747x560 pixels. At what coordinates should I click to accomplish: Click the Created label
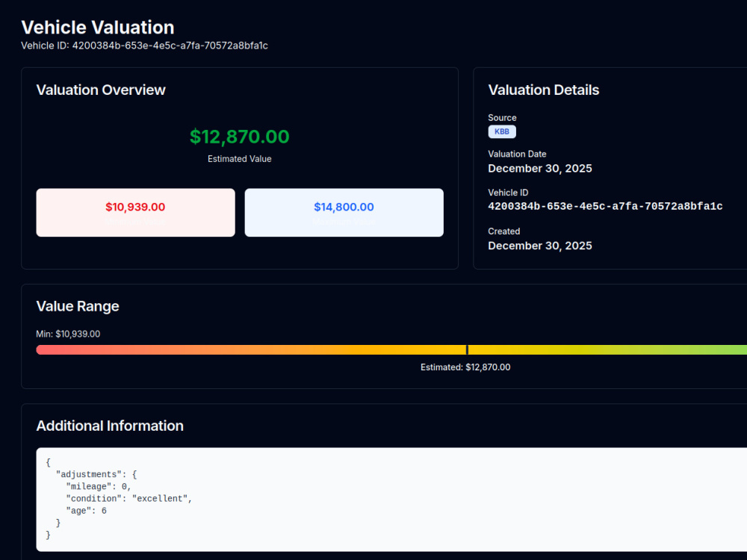coord(503,231)
